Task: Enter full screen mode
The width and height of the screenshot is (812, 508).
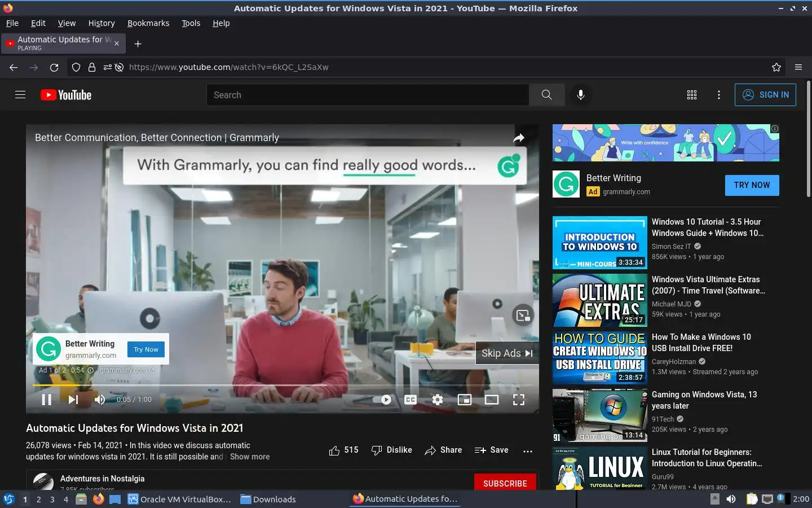Action: tap(519, 400)
